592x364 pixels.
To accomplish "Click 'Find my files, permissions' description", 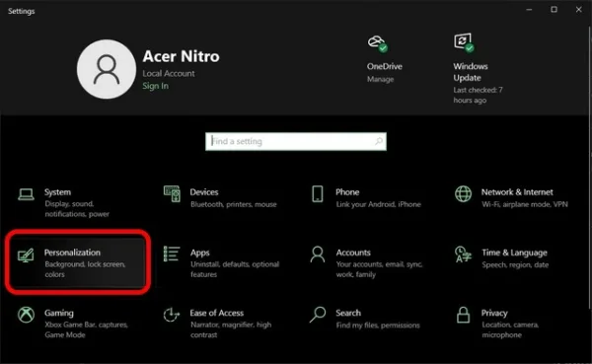I will 378,326.
